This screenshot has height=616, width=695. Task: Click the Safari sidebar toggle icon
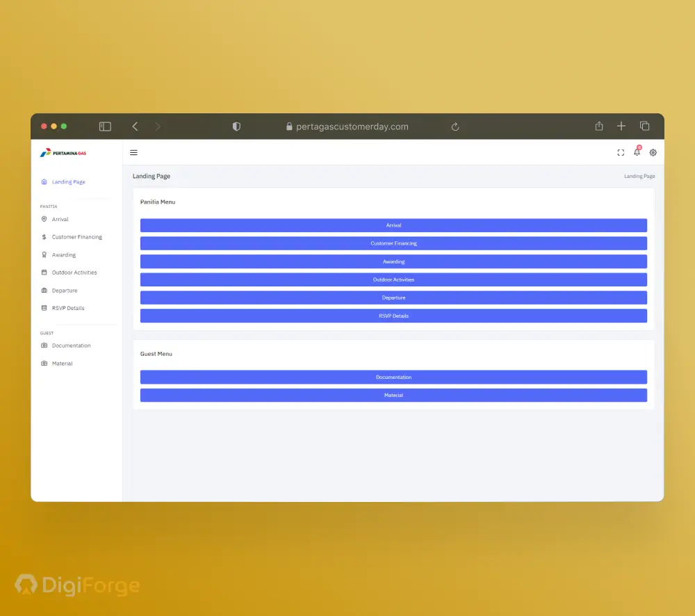click(x=105, y=127)
